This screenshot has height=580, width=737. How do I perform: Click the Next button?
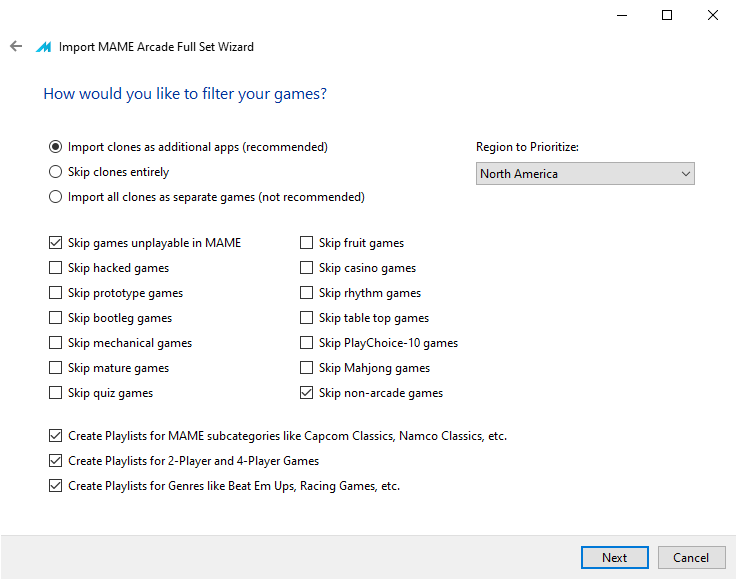(614, 557)
